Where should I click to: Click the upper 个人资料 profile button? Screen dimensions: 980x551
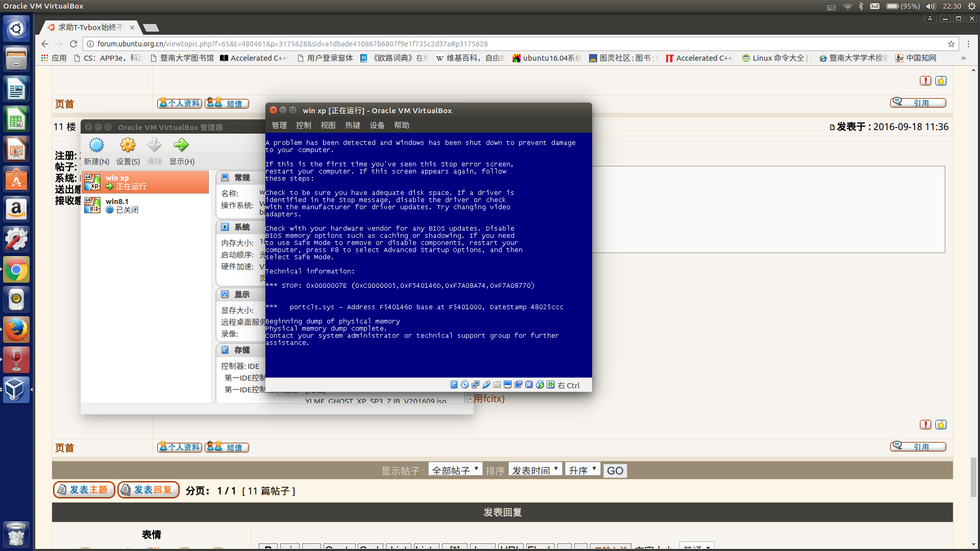click(180, 103)
